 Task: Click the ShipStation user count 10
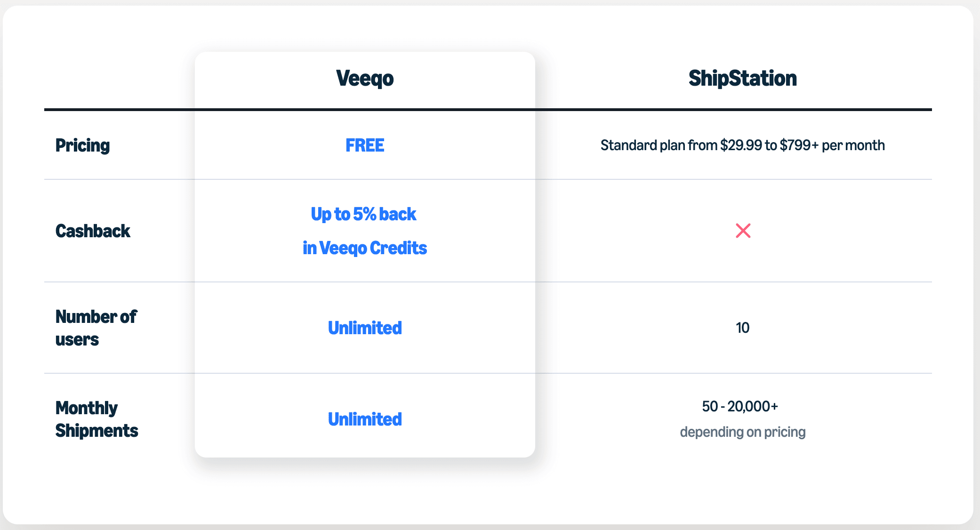click(x=742, y=328)
